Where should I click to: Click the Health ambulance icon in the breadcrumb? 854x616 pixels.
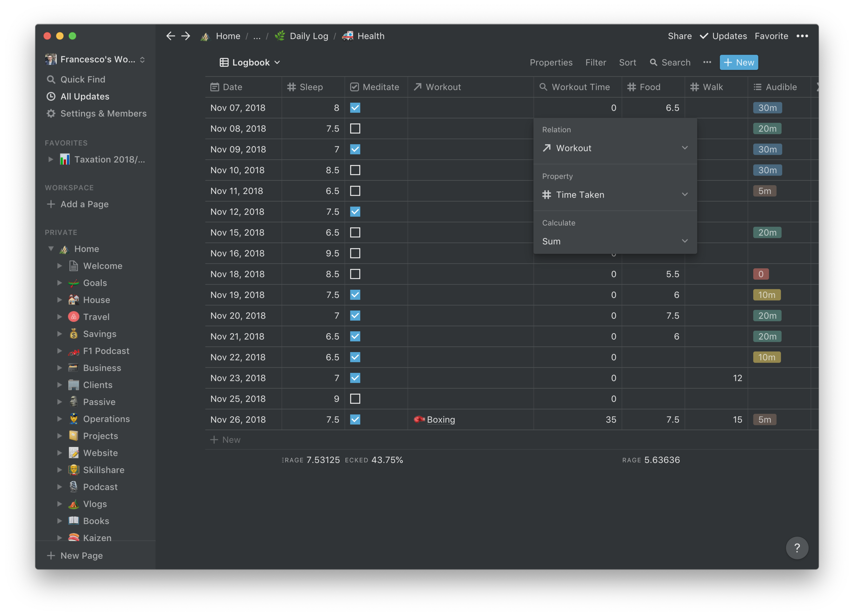[347, 36]
